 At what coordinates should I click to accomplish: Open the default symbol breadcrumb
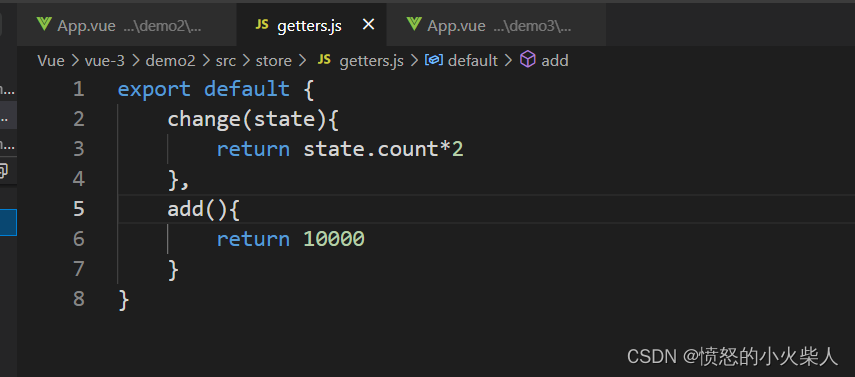click(x=473, y=61)
